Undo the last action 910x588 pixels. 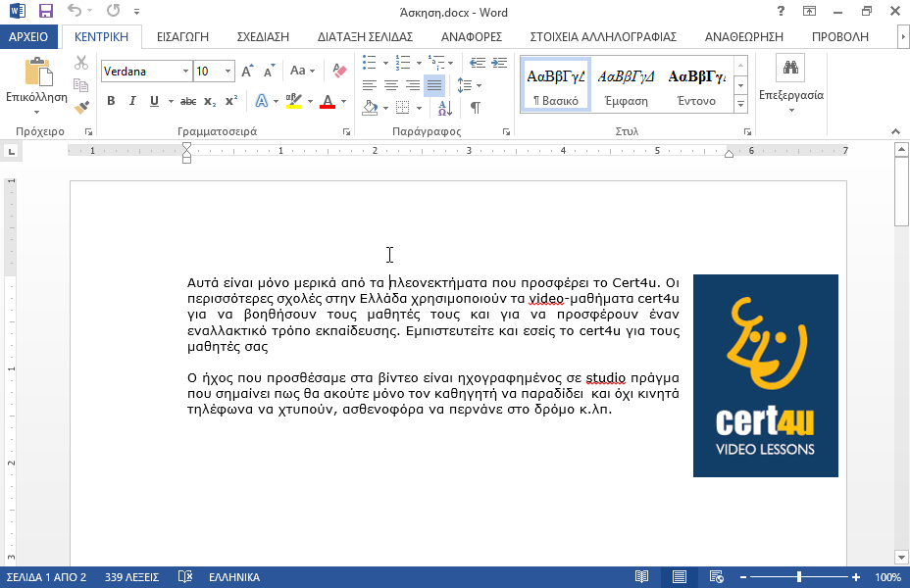[x=75, y=11]
